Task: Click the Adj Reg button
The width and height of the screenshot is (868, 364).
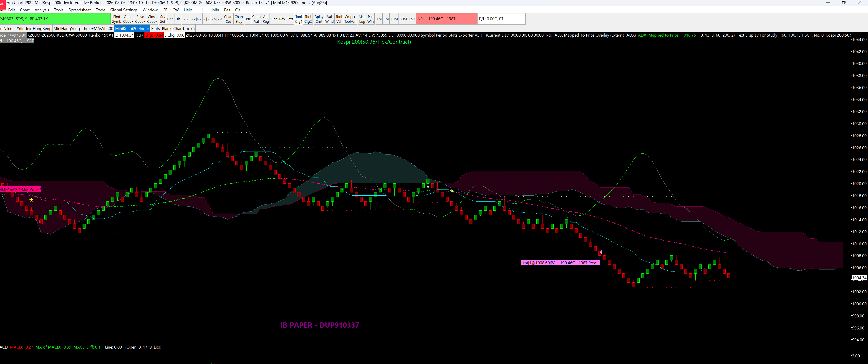Action: coord(266,19)
